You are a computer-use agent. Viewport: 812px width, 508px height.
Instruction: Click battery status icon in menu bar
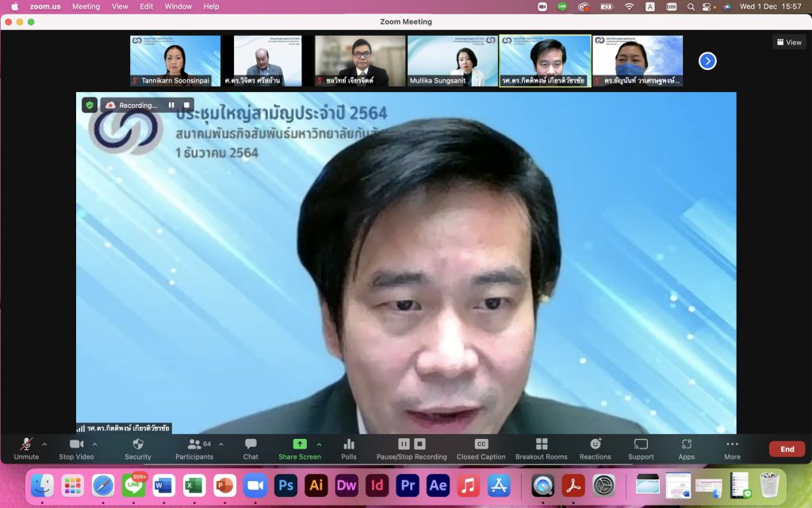[x=606, y=6]
